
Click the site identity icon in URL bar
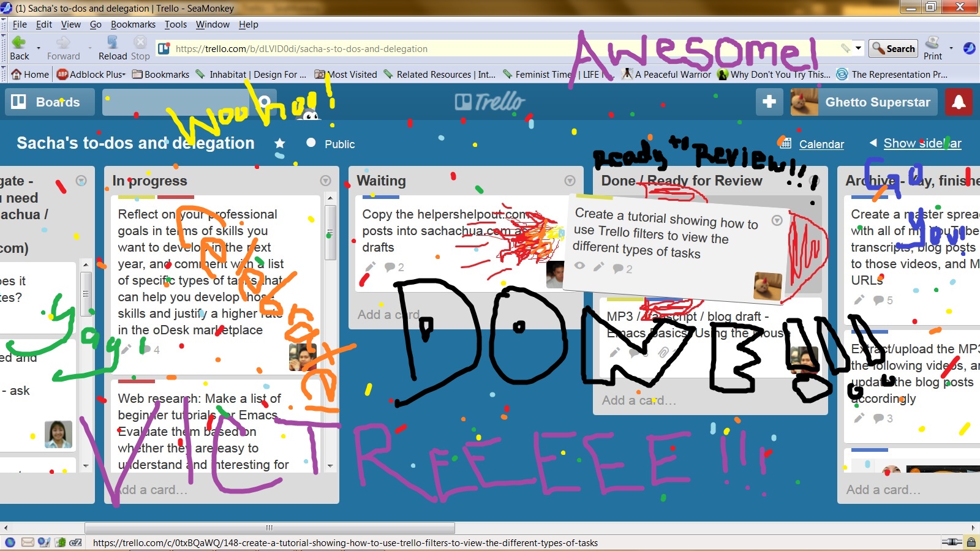tap(164, 48)
